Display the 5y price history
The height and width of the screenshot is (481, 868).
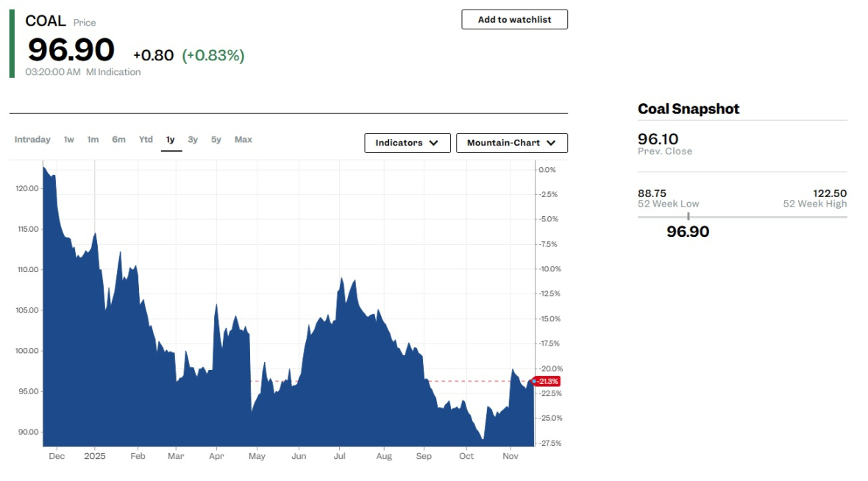coord(216,140)
